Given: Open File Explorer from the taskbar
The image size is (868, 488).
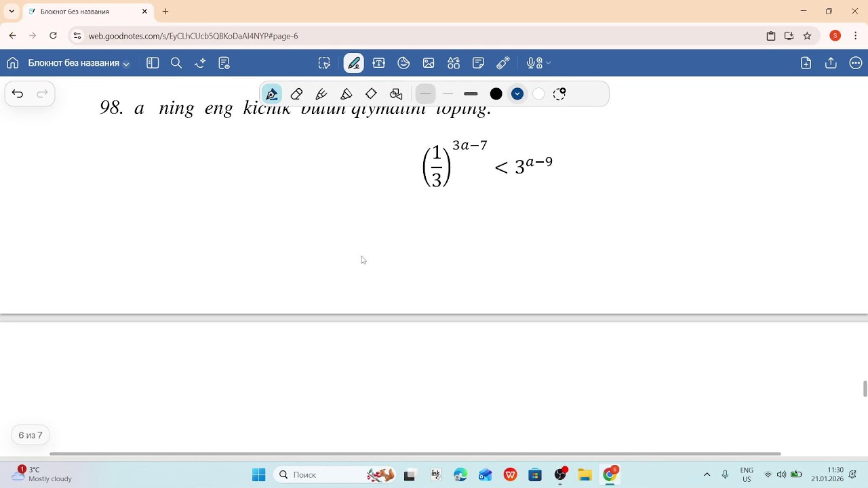Looking at the screenshot, I should click(x=585, y=474).
